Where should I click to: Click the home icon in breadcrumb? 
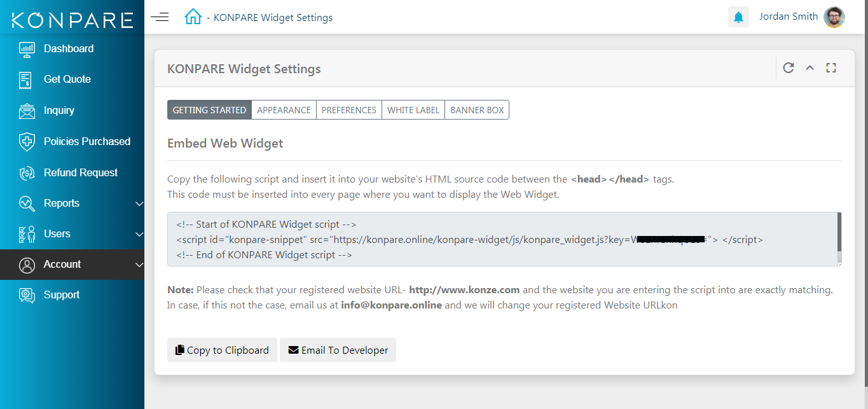pyautogui.click(x=193, y=17)
